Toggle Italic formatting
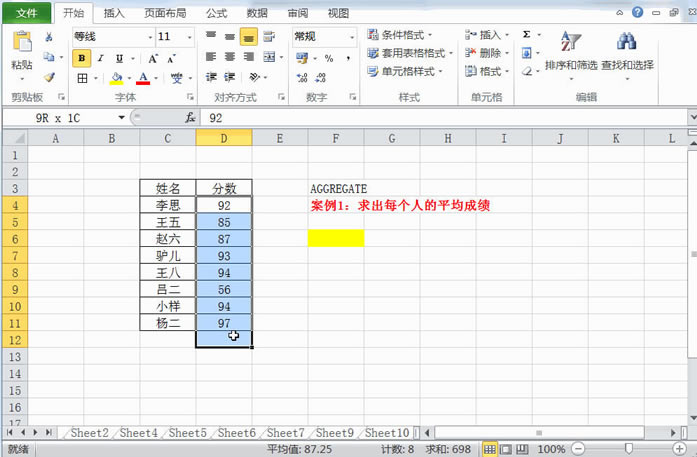 [101, 58]
